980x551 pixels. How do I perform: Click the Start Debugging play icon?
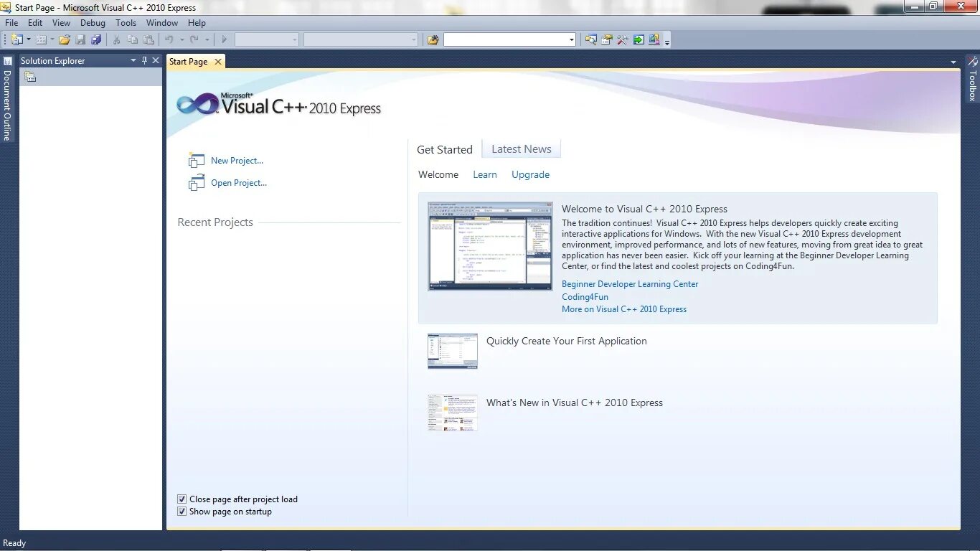(225, 40)
